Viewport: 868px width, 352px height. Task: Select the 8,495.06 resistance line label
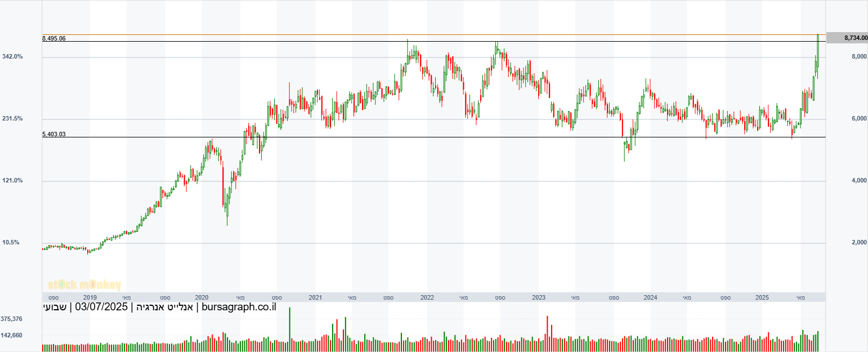[54, 39]
